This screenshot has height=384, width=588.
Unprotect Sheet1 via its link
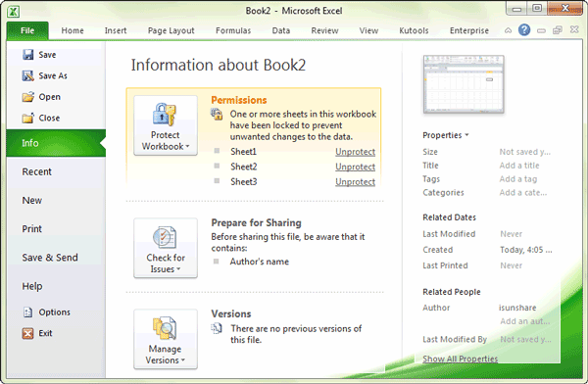[355, 152]
